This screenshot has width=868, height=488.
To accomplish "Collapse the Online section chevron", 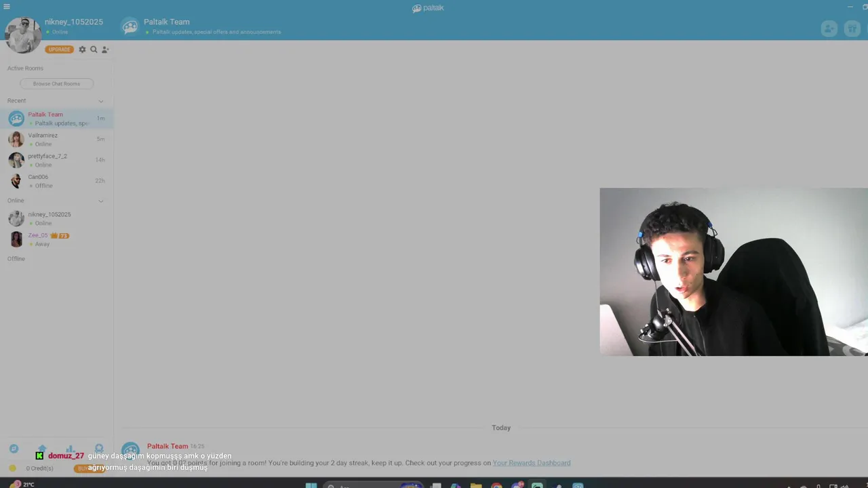I will pos(101,201).
